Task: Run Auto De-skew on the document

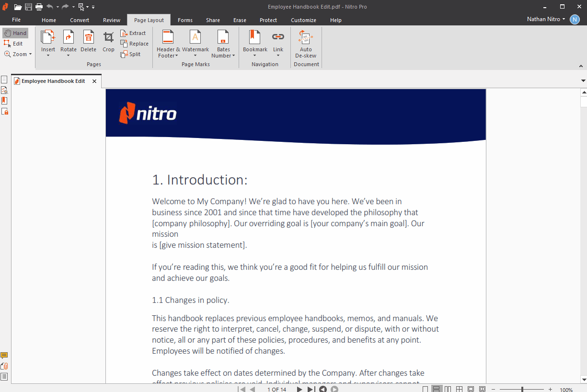Action: pos(306,44)
